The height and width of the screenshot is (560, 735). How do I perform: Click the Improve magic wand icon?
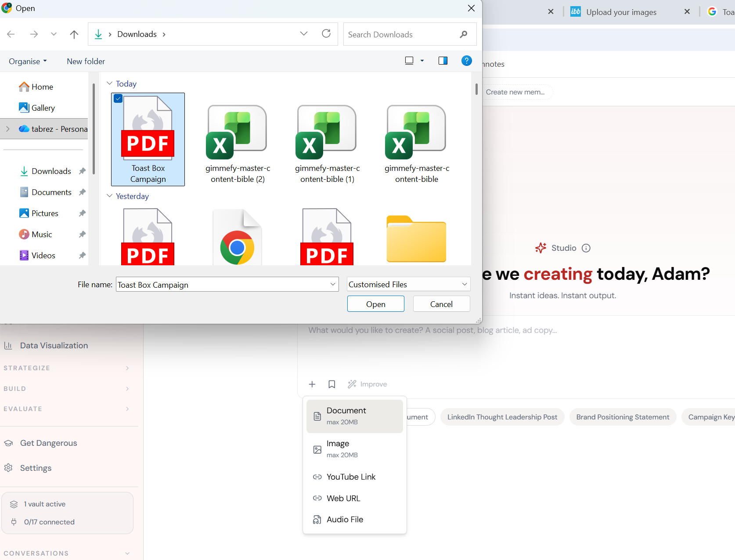[352, 384]
